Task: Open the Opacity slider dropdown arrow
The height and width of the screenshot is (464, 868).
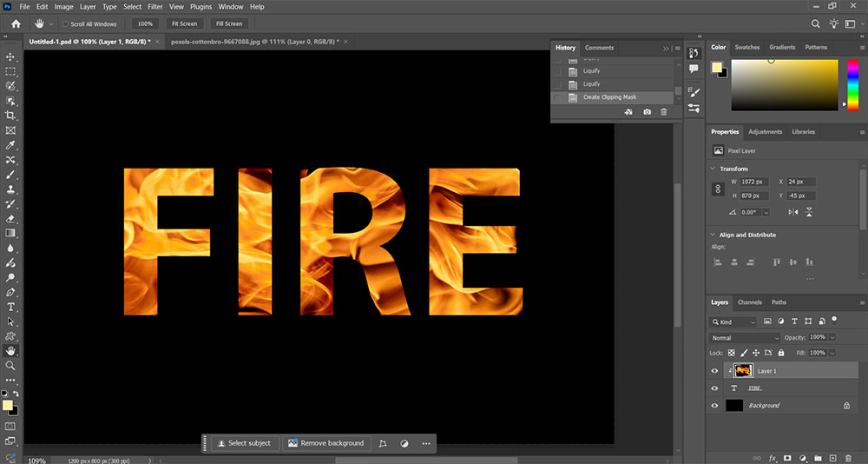Action: pyautogui.click(x=832, y=337)
